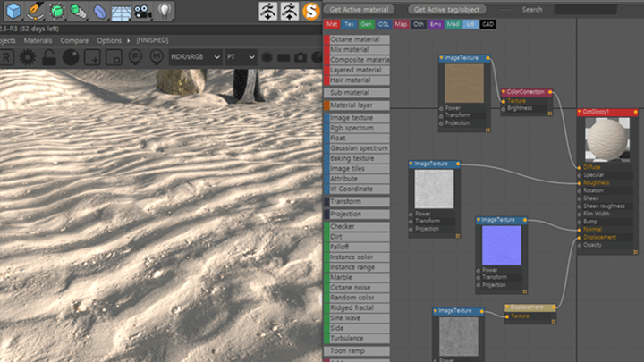644x362 pixels.
Task: Open the Options menu
Action: pyautogui.click(x=109, y=40)
